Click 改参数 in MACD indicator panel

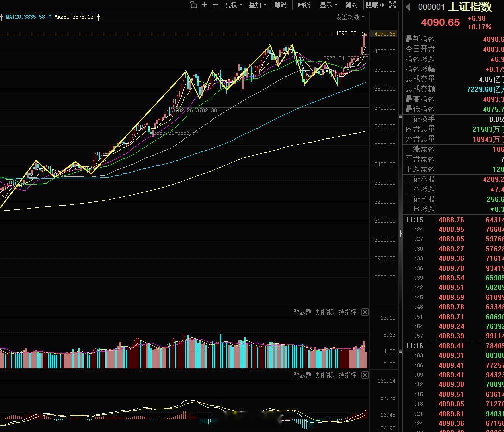(302, 375)
